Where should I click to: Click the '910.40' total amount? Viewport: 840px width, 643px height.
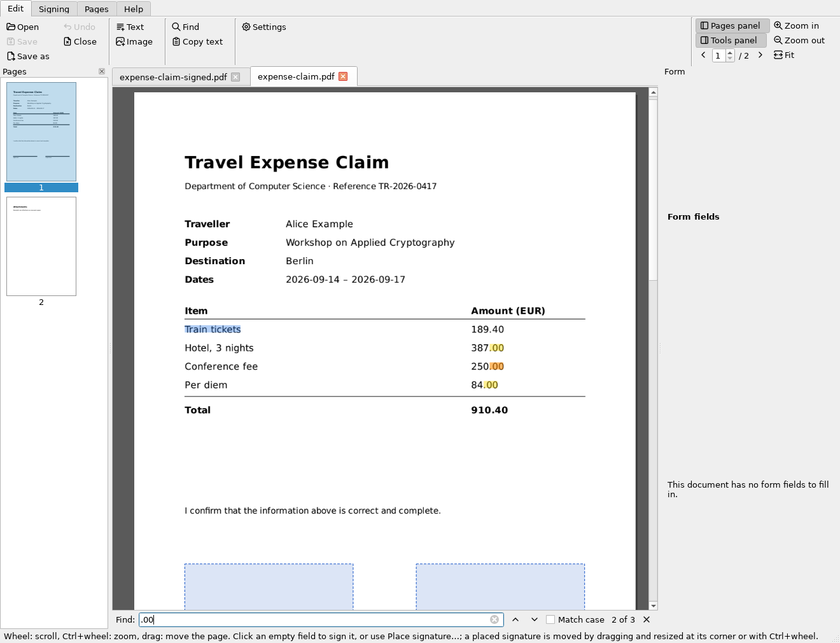click(x=489, y=410)
